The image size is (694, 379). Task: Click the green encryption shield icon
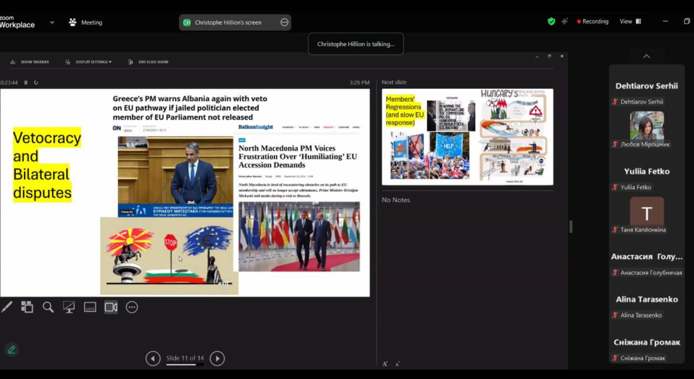pyautogui.click(x=551, y=21)
